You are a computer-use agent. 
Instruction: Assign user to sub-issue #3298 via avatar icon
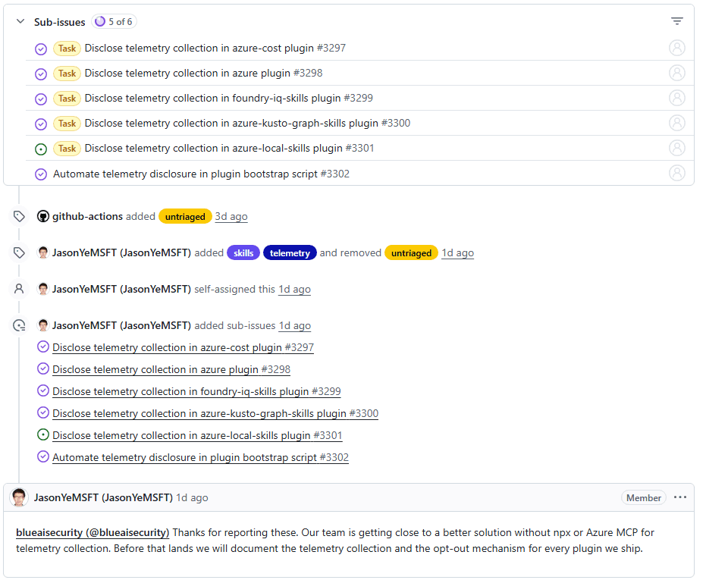[677, 73]
